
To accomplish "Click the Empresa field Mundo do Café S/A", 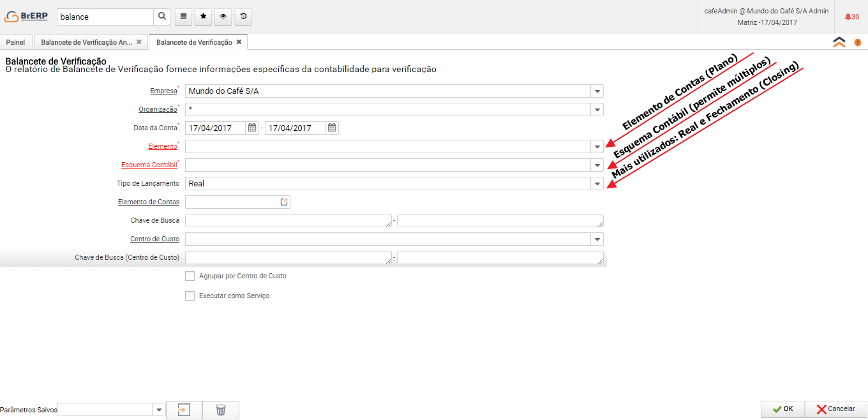I will click(x=388, y=91).
